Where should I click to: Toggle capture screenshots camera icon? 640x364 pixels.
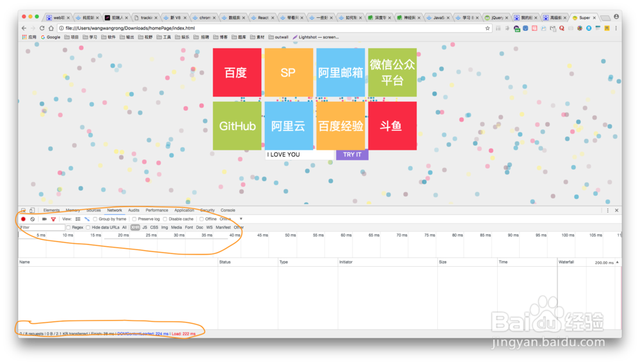[45, 219]
